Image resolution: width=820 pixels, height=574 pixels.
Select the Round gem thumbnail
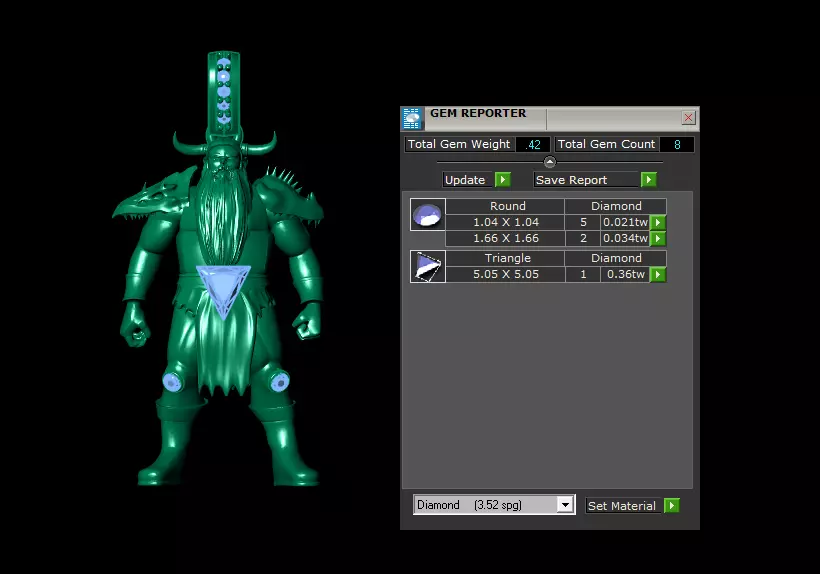tap(428, 214)
